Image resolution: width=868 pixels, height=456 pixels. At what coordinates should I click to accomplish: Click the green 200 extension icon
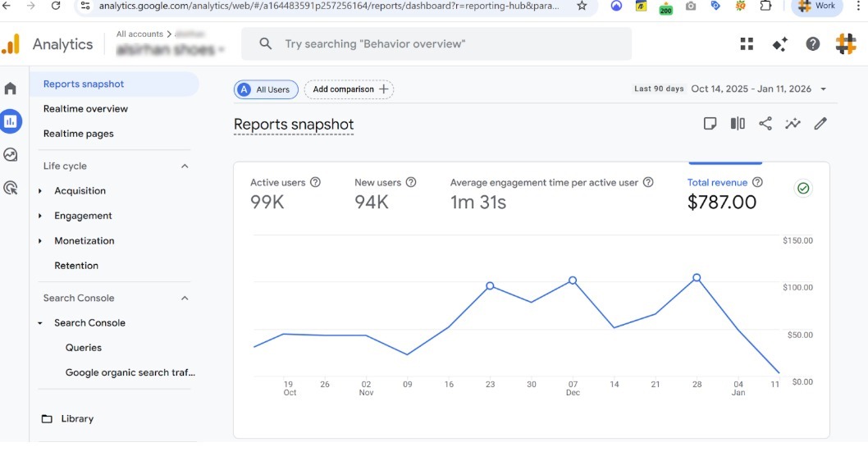pyautogui.click(x=666, y=8)
